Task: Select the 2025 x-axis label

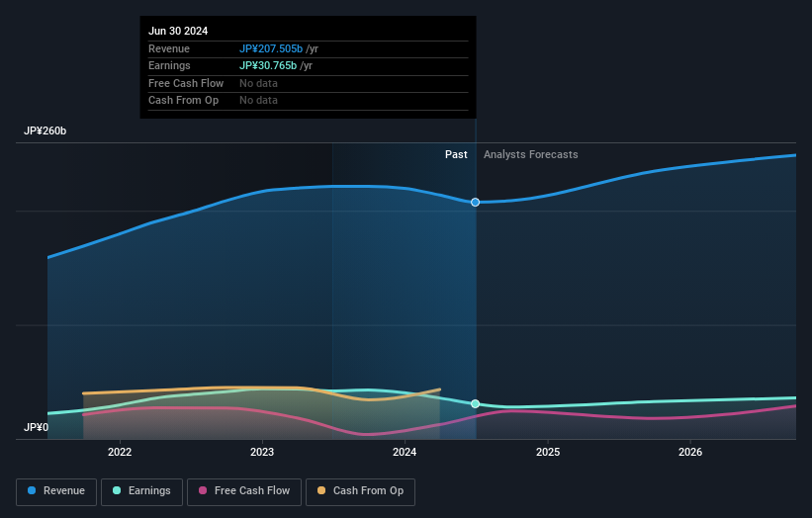Action: click(x=548, y=452)
